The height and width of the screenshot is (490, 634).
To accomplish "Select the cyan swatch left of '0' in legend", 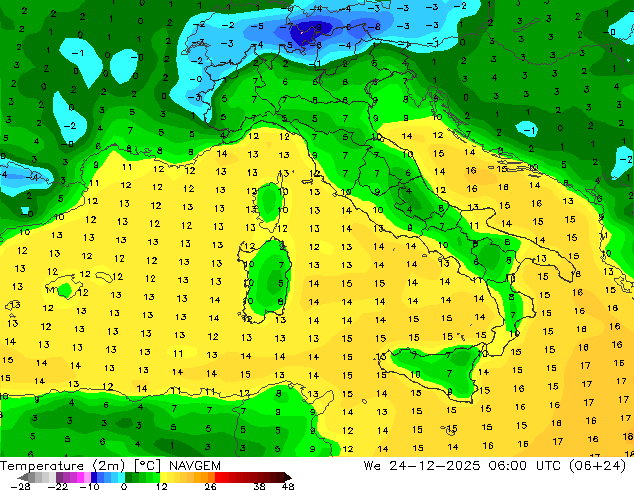I will [x=121, y=477].
